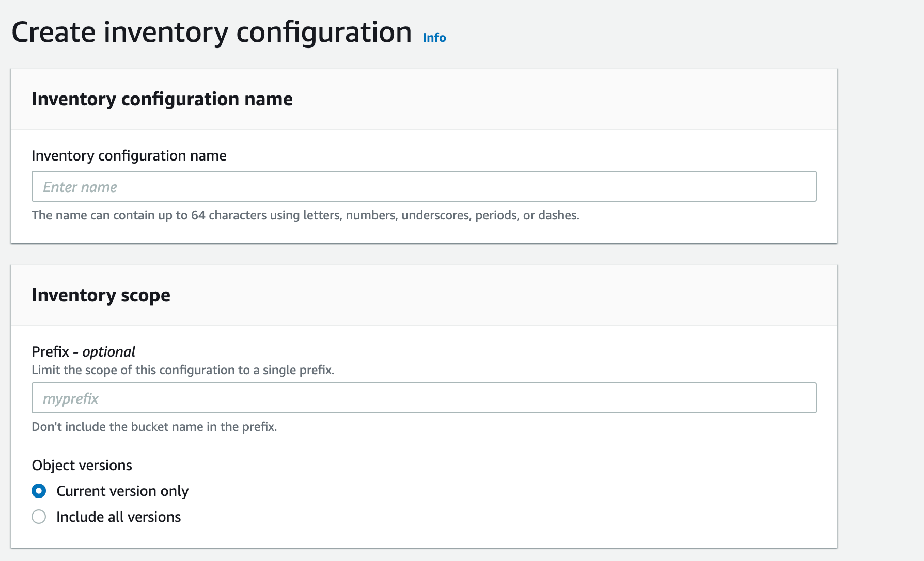
Task: Click the 'Include all versions' label text
Action: tap(118, 517)
